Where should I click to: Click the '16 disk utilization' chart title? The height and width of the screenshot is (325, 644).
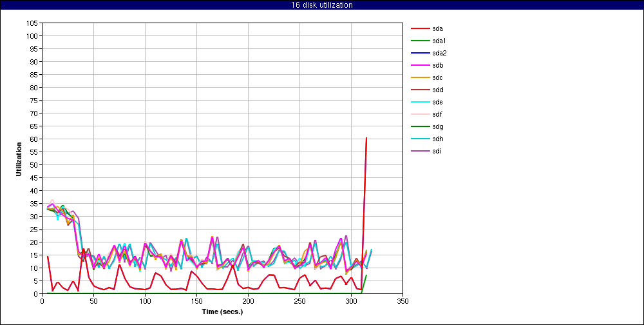pos(322,5)
